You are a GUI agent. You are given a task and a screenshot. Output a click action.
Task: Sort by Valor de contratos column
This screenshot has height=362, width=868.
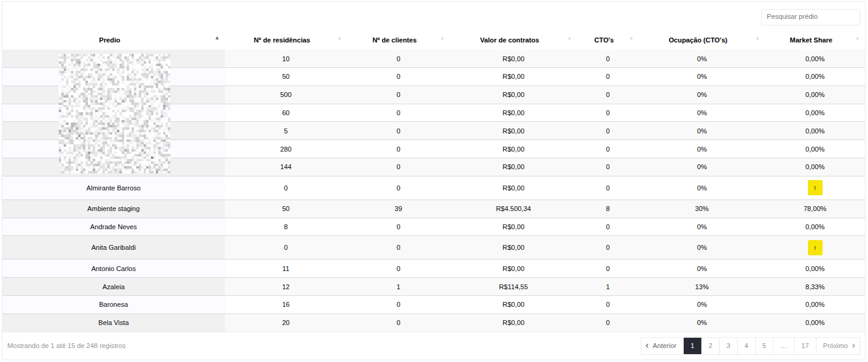509,40
